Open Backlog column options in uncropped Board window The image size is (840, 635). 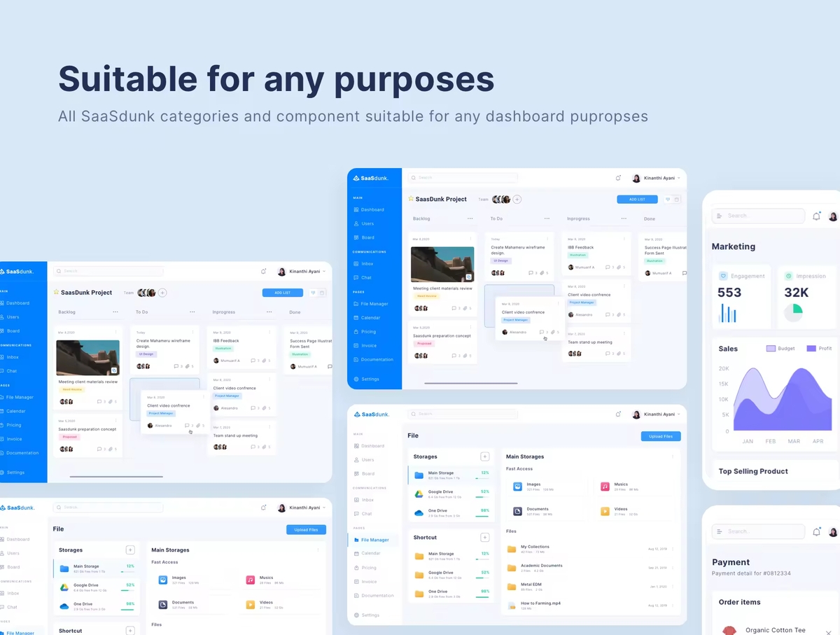[x=470, y=218]
